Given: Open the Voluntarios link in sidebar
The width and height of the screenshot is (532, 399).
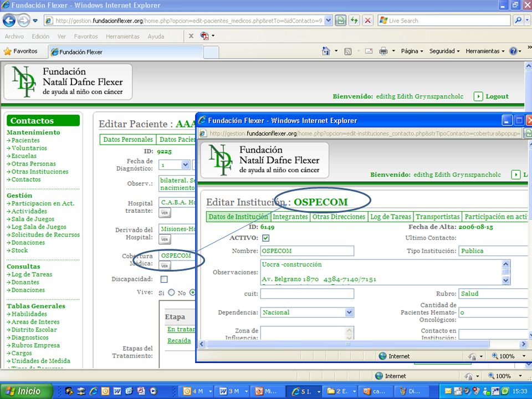Looking at the screenshot, I should coord(29,149).
